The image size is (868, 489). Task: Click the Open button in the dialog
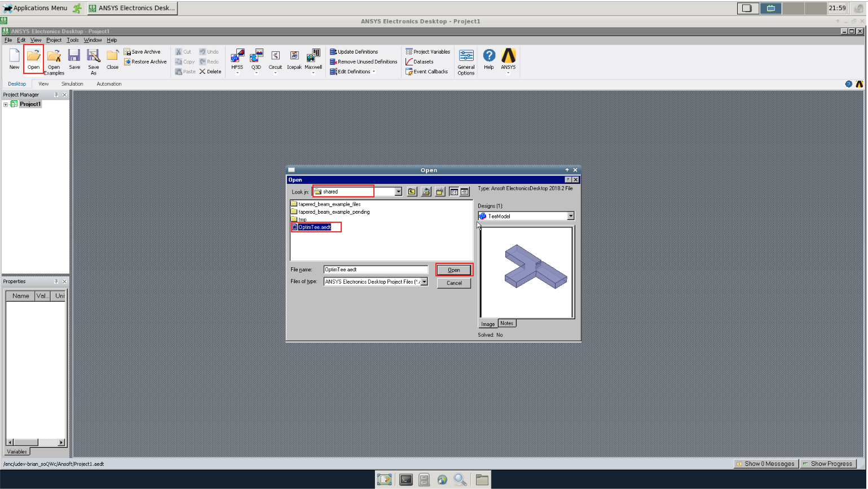point(454,270)
